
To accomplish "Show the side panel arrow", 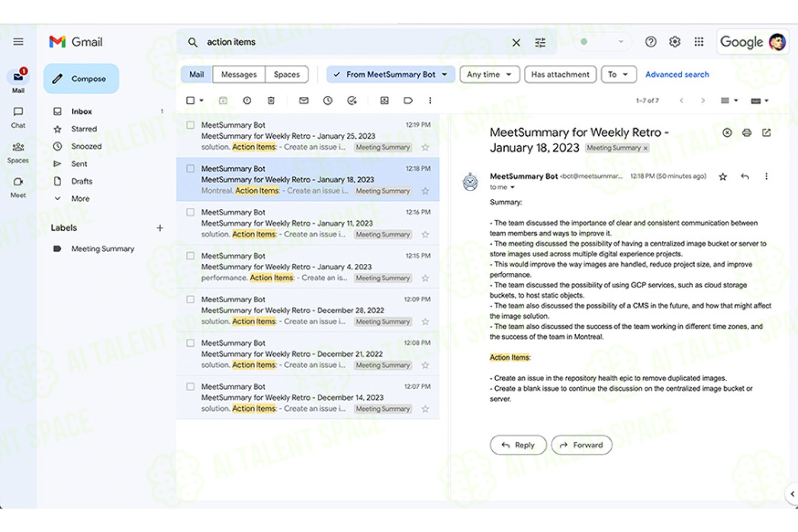I will coord(792,494).
